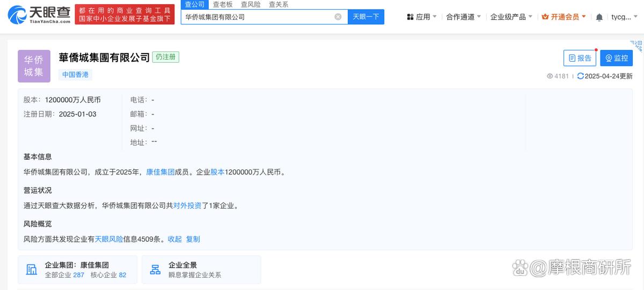Screen dimensions: 644x290
Task: Click the 企业全景 relationship chart icon
Action: [x=156, y=270]
